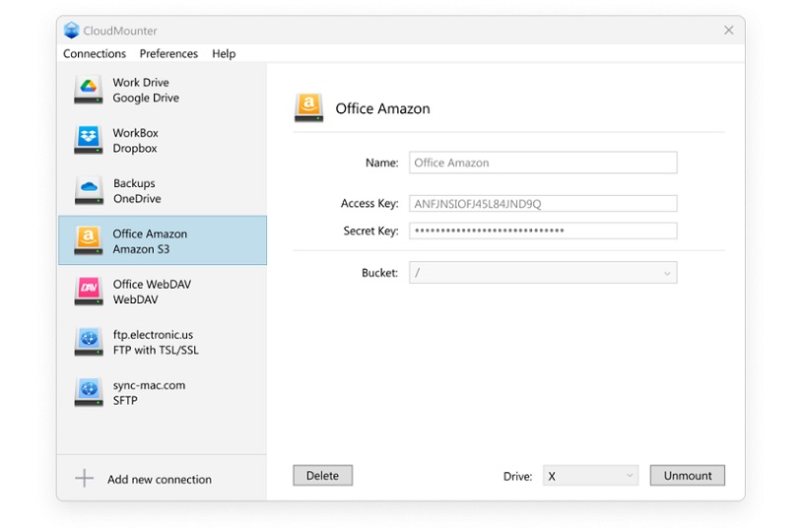Screen dimensions: 802x532
Task: Click the CloudMounter logo in title bar
Action: [x=72, y=31]
